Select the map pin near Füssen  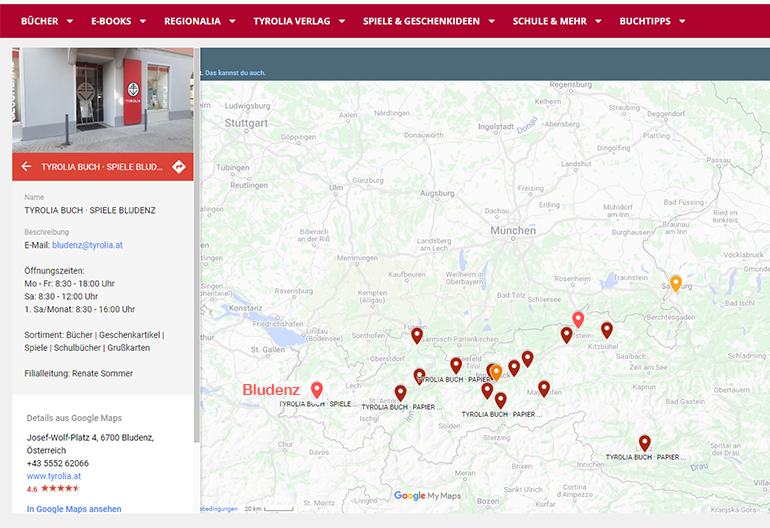(x=417, y=335)
